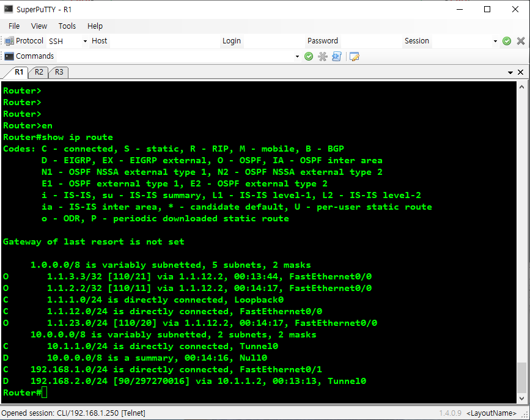
Task: Switch to the R1 session tab
Action: [18, 72]
